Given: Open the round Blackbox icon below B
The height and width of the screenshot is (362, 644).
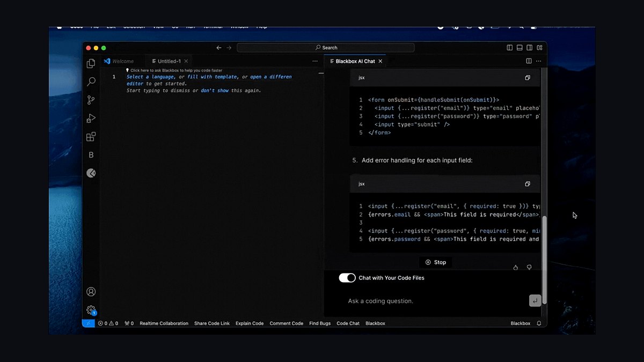Looking at the screenshot, I should point(91,173).
